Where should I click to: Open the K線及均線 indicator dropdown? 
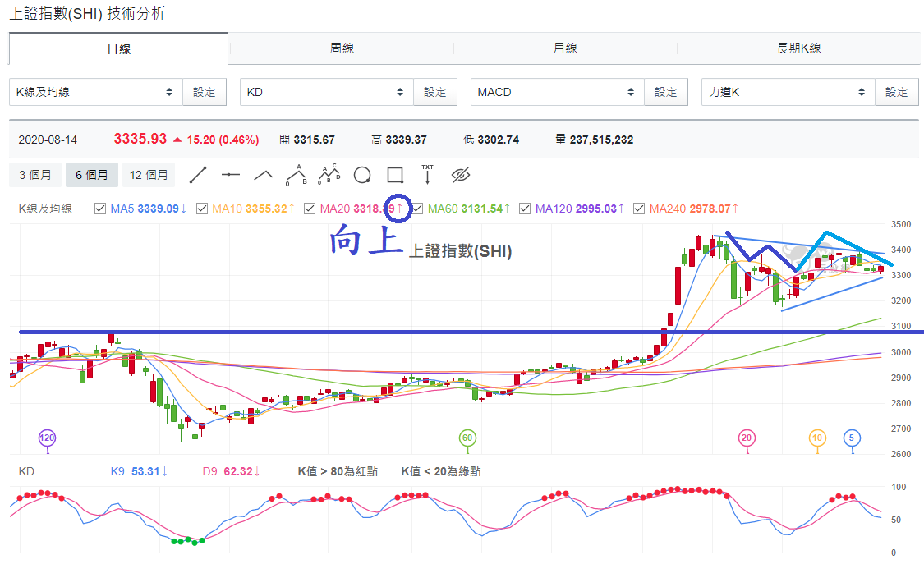[96, 93]
